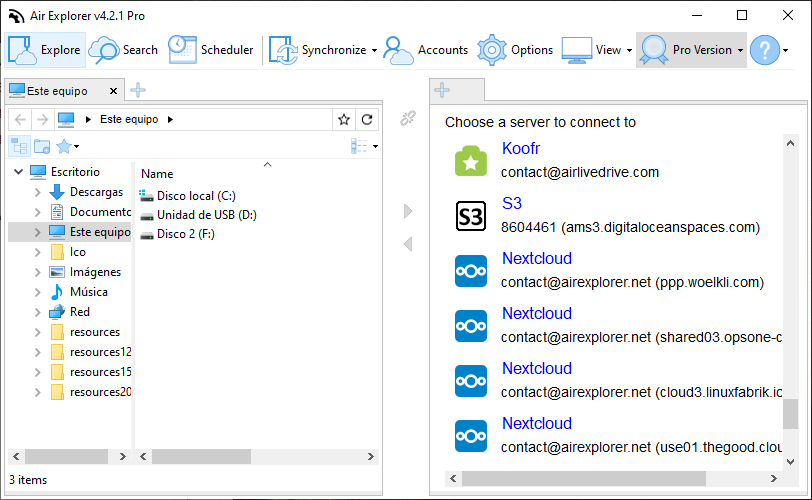Open Nextcloud use01.thegood.cloud account
The height and width of the screenshot is (500, 812).
point(537,423)
